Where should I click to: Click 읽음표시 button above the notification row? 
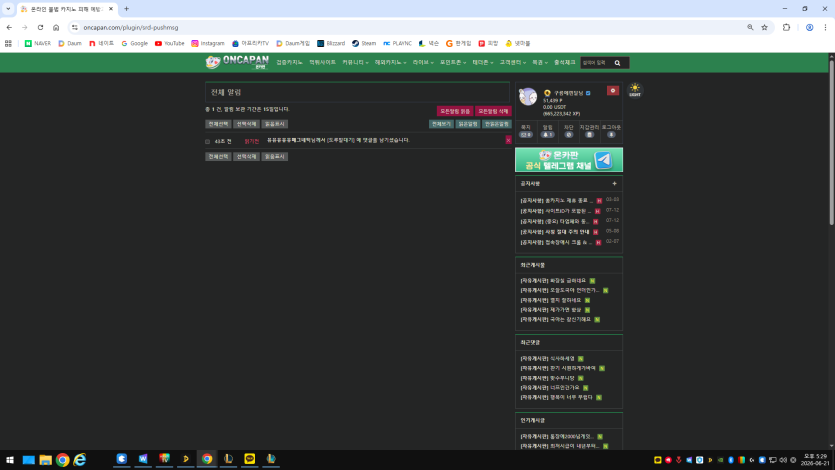click(x=275, y=124)
